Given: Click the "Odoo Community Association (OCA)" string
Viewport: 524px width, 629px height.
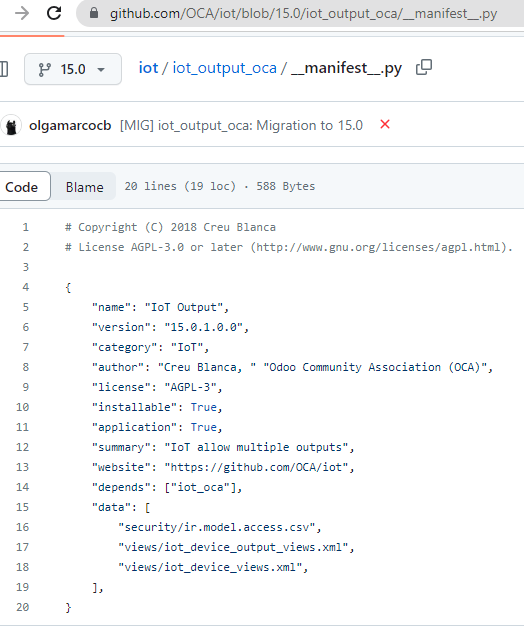Looking at the screenshot, I should tap(375, 367).
